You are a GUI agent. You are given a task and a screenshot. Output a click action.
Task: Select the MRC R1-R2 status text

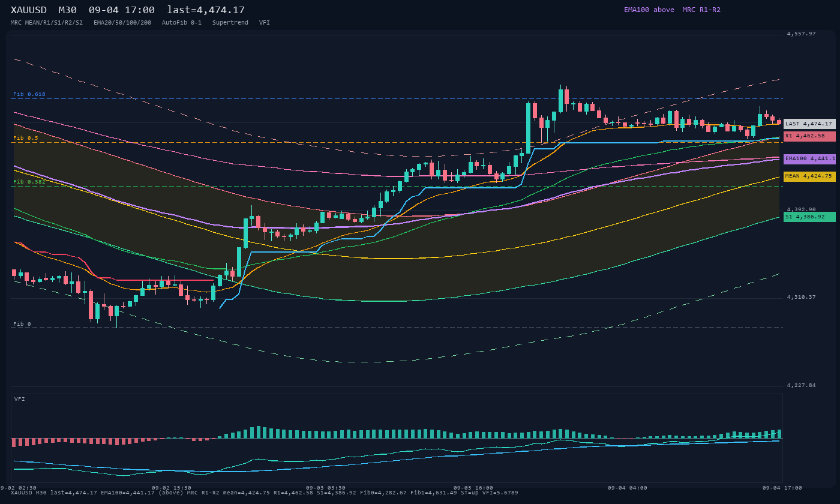coord(701,10)
